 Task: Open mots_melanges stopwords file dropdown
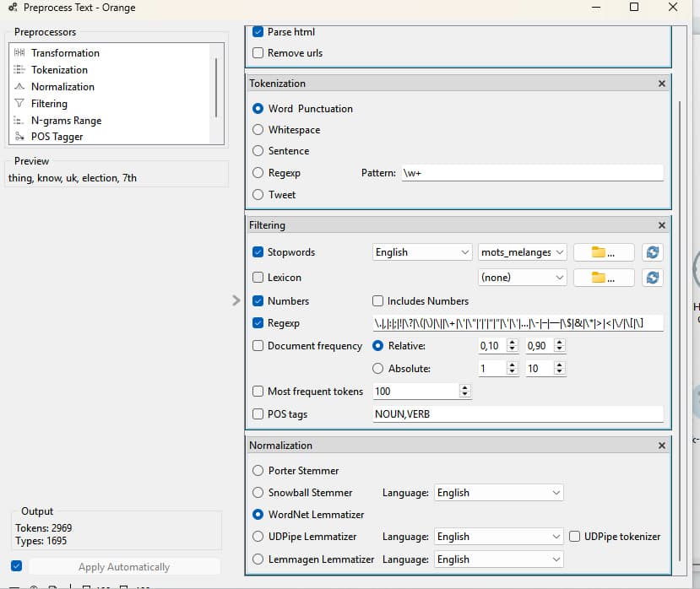tap(522, 252)
